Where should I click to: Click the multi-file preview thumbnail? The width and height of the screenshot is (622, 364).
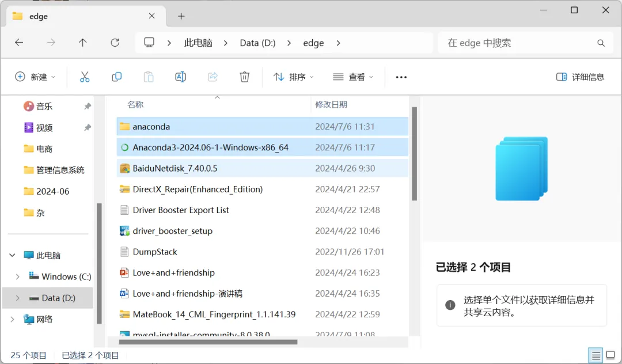(521, 169)
